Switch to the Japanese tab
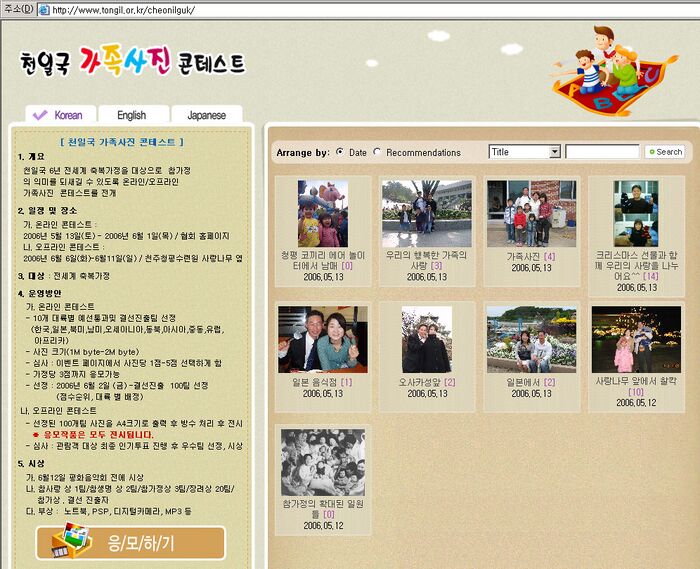Viewport: 700px width, 569px height. click(x=207, y=115)
